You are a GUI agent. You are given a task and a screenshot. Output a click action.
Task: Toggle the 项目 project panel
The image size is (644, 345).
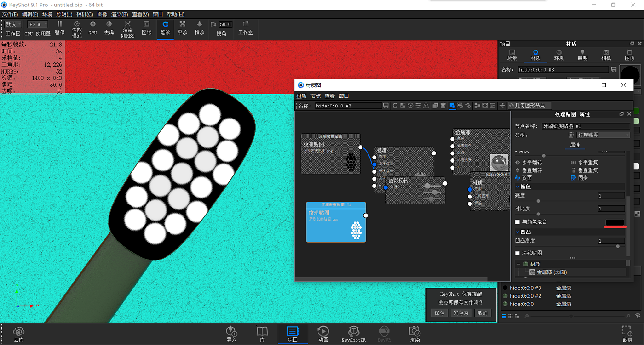[x=293, y=334]
